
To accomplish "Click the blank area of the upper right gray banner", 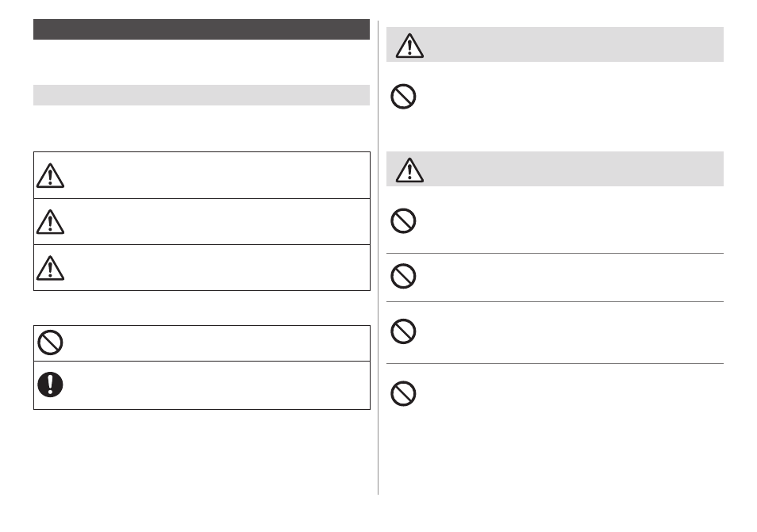I will point(572,44).
